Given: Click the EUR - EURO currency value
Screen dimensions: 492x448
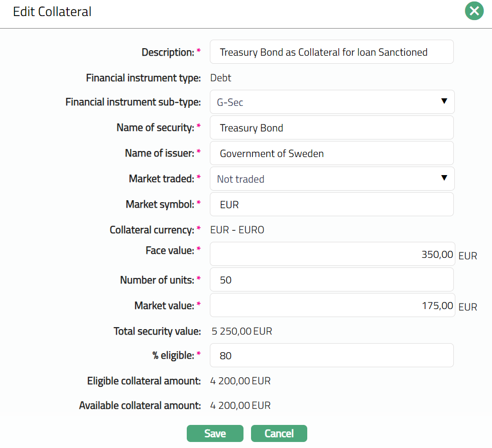Looking at the screenshot, I should (237, 230).
